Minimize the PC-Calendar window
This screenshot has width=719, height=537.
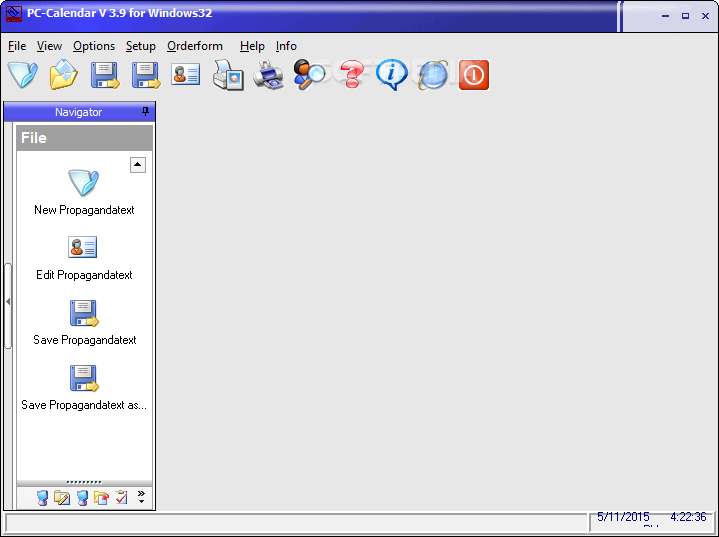coord(665,16)
